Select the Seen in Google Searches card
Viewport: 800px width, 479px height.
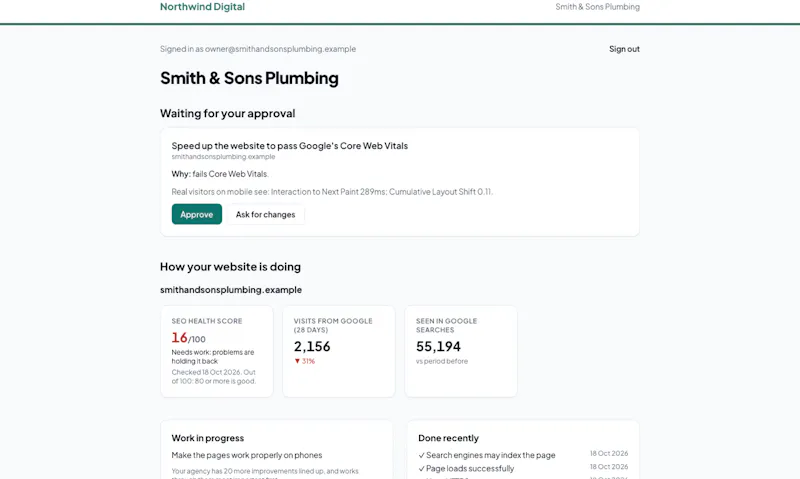tap(461, 351)
